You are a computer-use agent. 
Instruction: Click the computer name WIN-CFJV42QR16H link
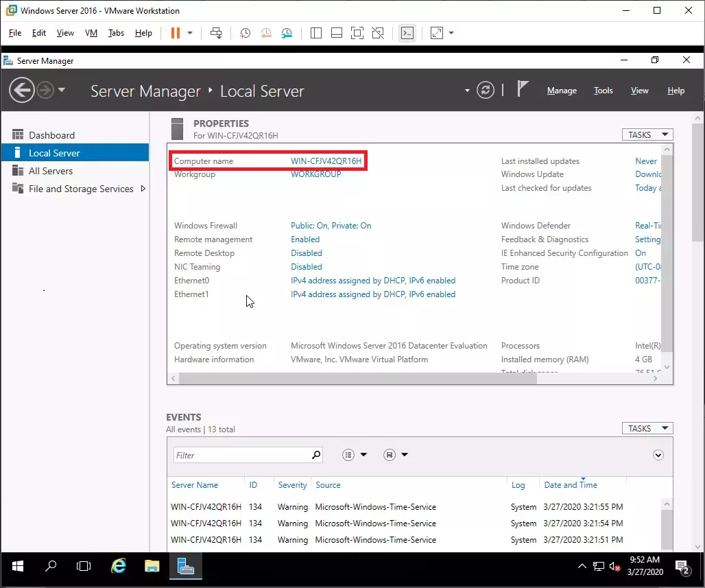pyautogui.click(x=326, y=161)
